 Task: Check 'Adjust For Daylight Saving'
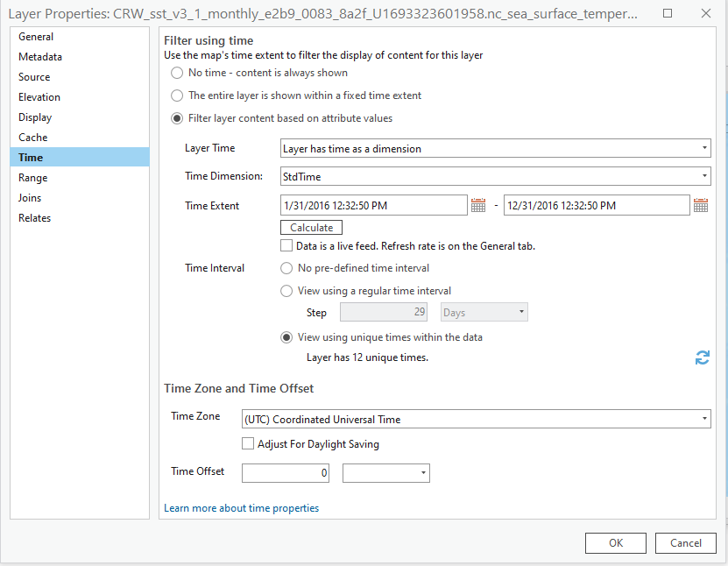248,444
